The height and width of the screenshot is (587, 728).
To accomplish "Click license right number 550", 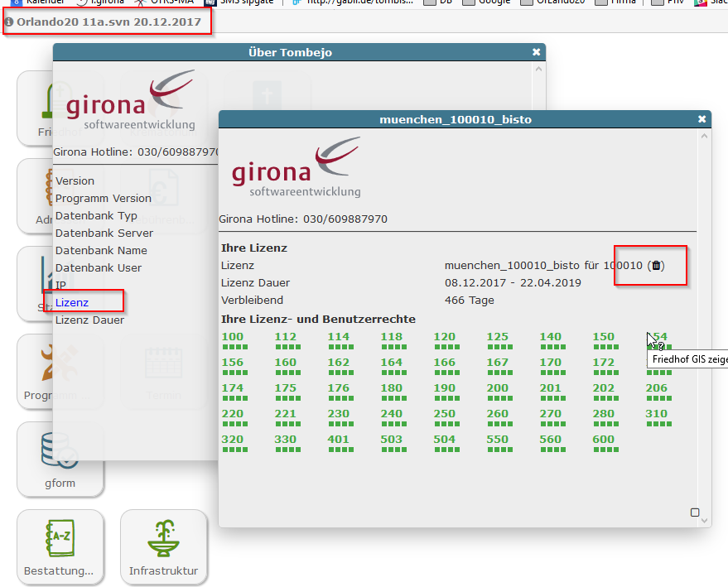I will pyautogui.click(x=497, y=439).
